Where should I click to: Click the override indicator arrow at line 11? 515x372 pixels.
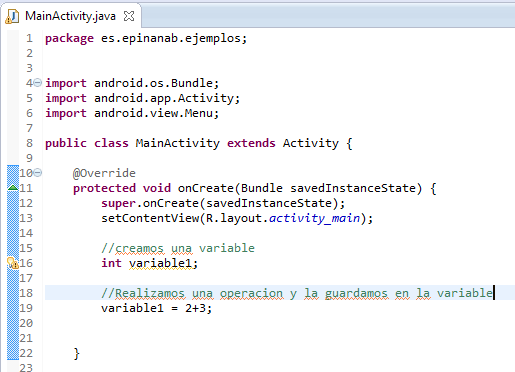[13, 188]
